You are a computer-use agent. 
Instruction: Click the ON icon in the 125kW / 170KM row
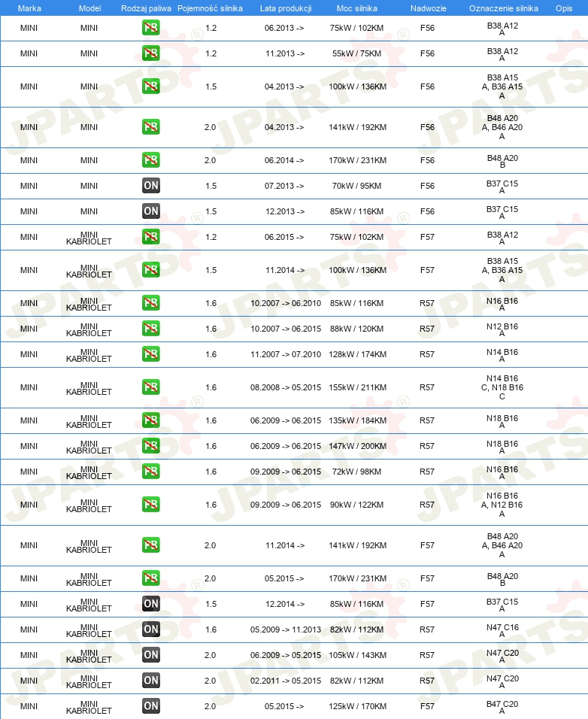tap(151, 707)
